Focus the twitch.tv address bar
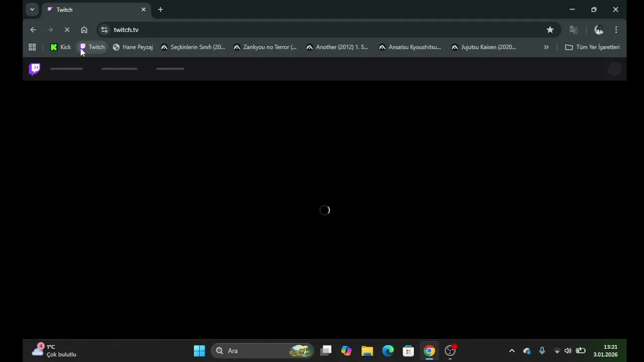Viewport: 644px width, 362px height. tap(327, 30)
